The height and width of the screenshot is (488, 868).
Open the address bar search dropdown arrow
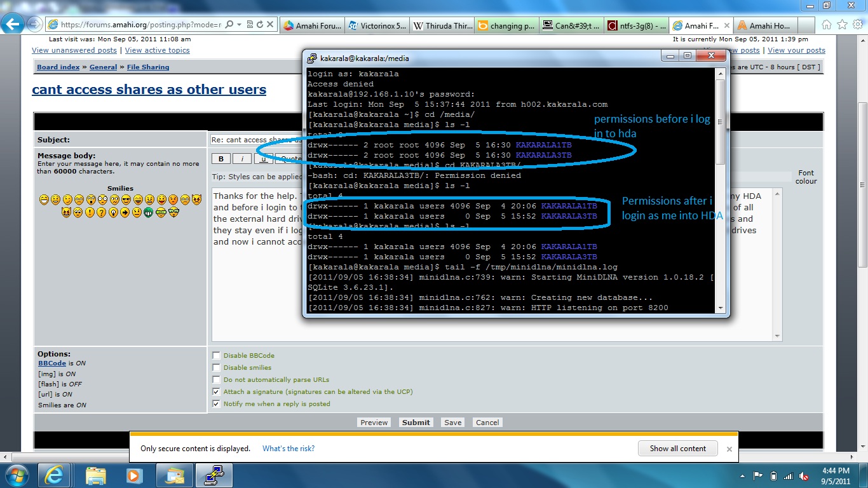pos(239,24)
